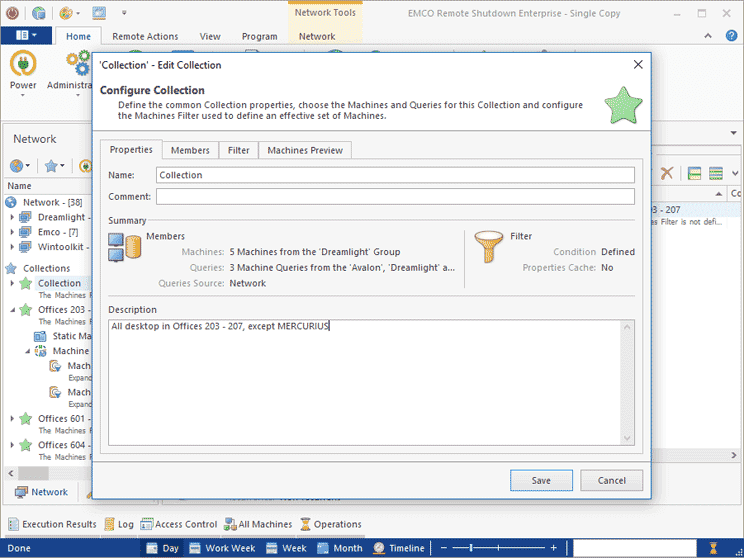Expand the Offices 601 collection

pyautogui.click(x=12, y=418)
